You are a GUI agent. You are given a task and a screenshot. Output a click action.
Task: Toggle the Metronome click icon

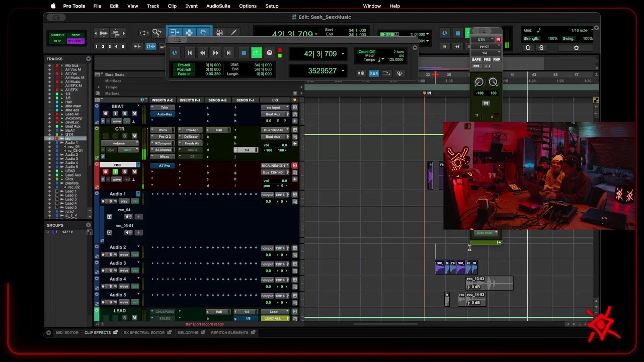(373, 73)
